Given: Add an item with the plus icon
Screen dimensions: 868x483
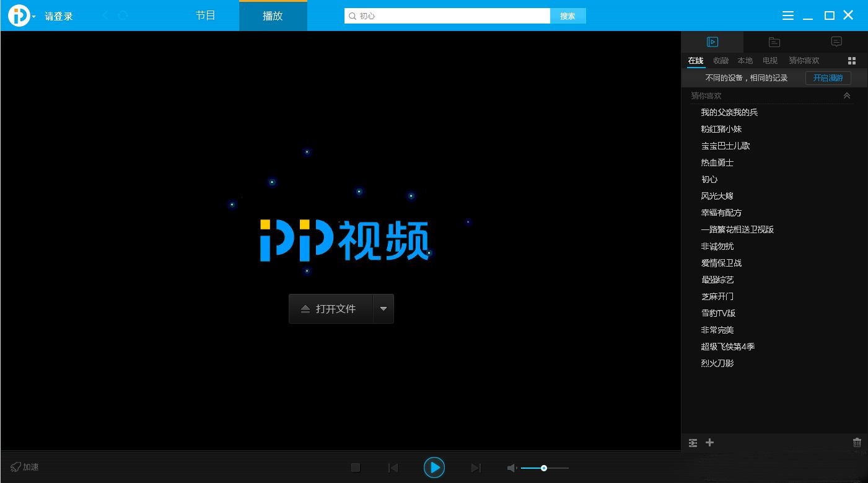Looking at the screenshot, I should pyautogui.click(x=710, y=443).
